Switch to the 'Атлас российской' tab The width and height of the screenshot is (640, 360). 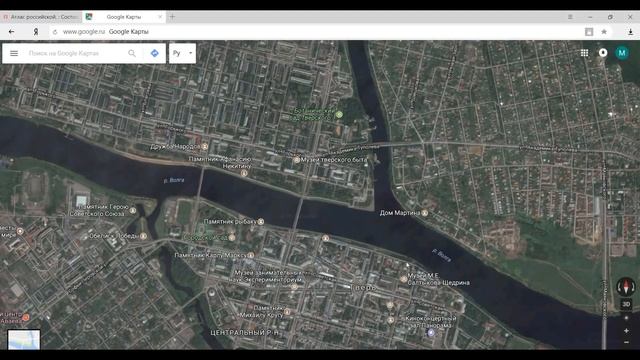point(41,17)
